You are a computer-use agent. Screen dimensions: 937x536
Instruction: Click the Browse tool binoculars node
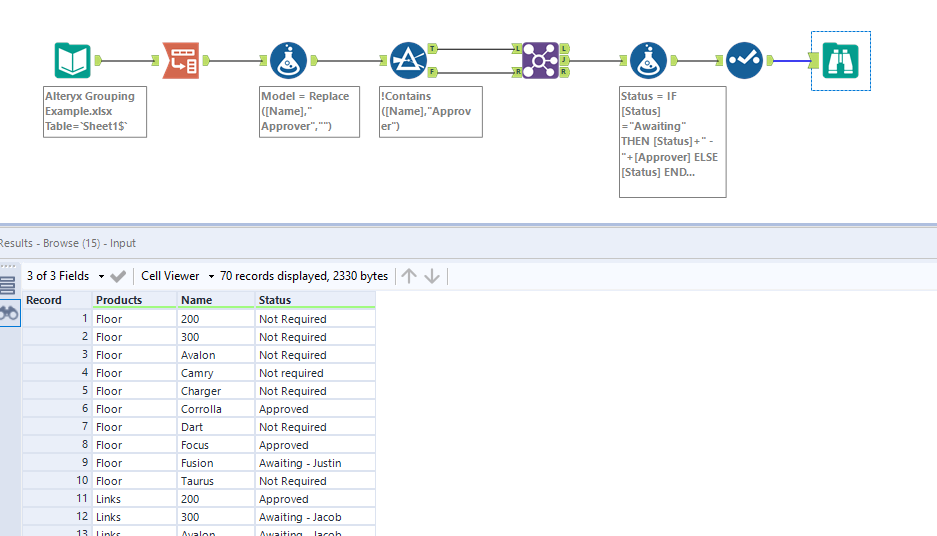tap(840, 61)
